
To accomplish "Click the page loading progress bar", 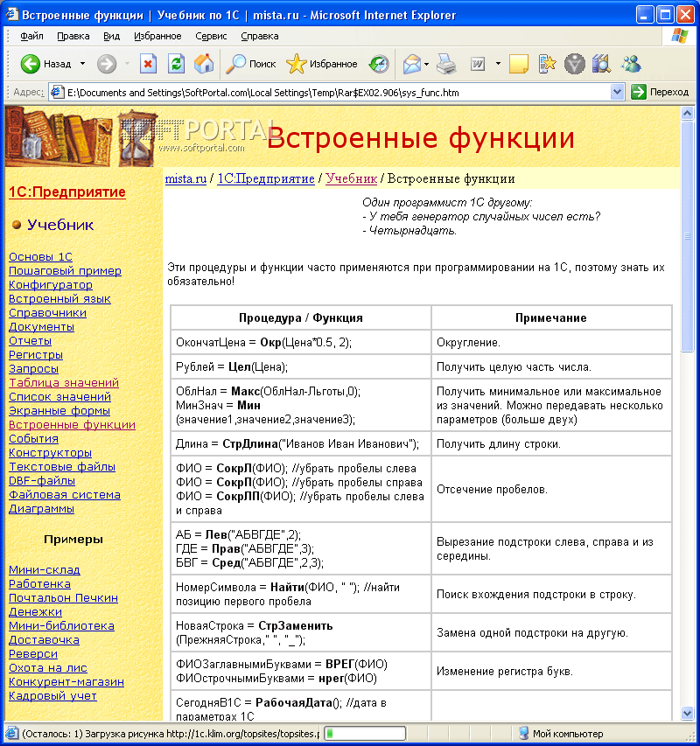I will [x=365, y=734].
